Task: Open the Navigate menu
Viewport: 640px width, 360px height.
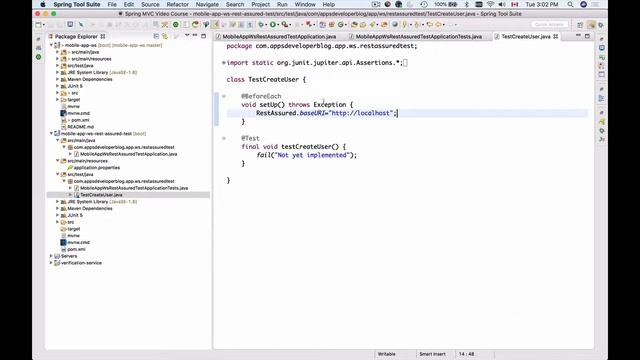Action: pyautogui.click(x=207, y=4)
